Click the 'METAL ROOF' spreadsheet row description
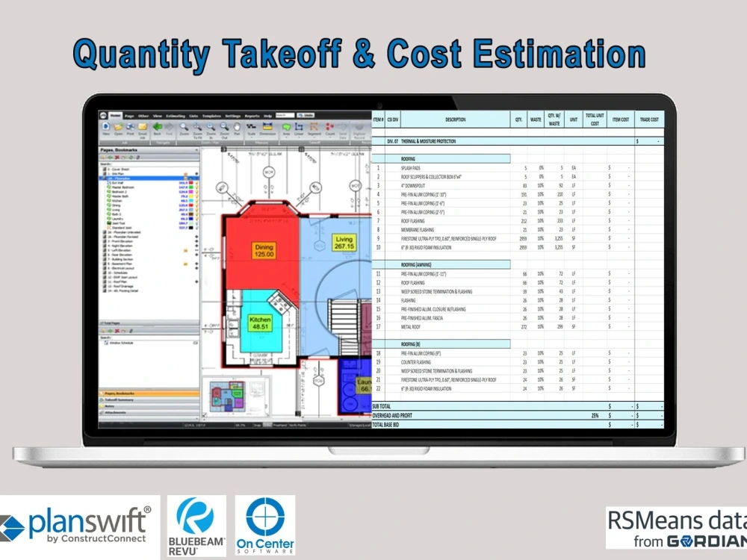747x560 pixels. click(411, 327)
